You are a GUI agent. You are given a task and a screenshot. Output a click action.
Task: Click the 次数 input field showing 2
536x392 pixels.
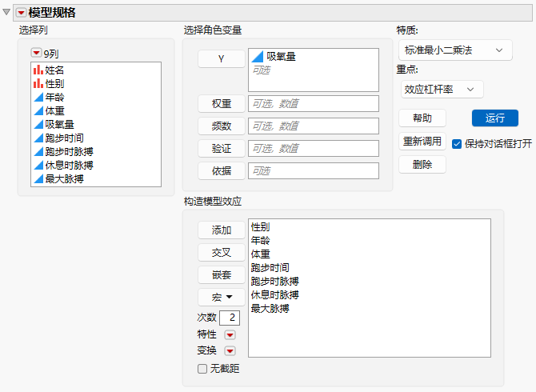[230, 318]
